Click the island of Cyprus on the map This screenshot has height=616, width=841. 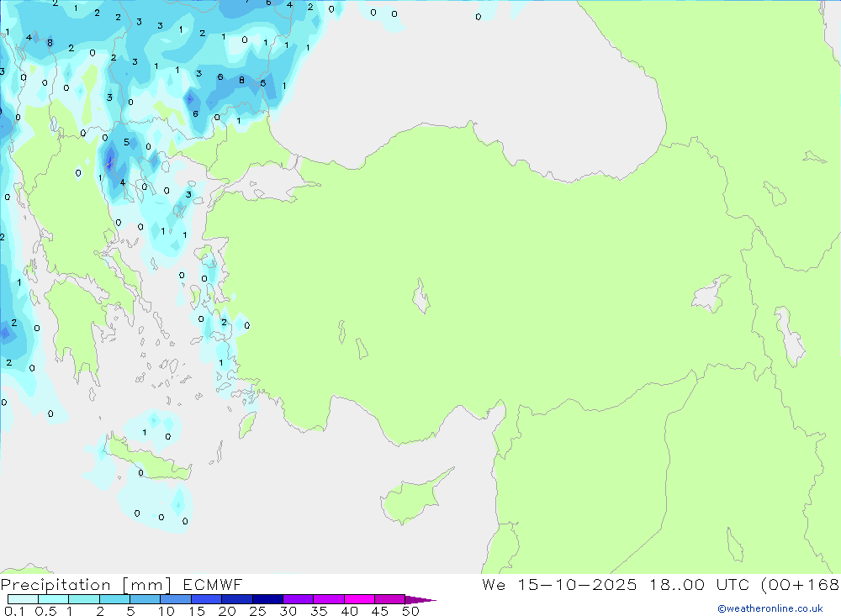(x=412, y=499)
